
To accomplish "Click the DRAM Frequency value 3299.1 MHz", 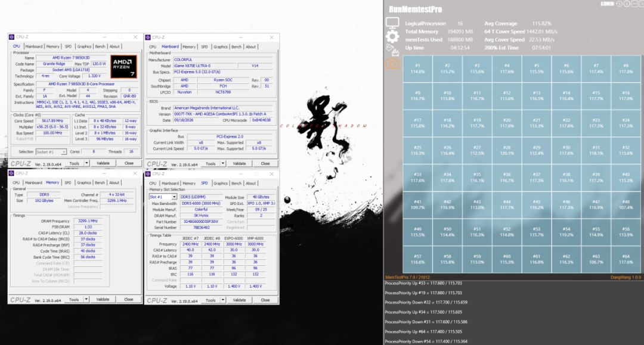I will pyautogui.click(x=88, y=220).
